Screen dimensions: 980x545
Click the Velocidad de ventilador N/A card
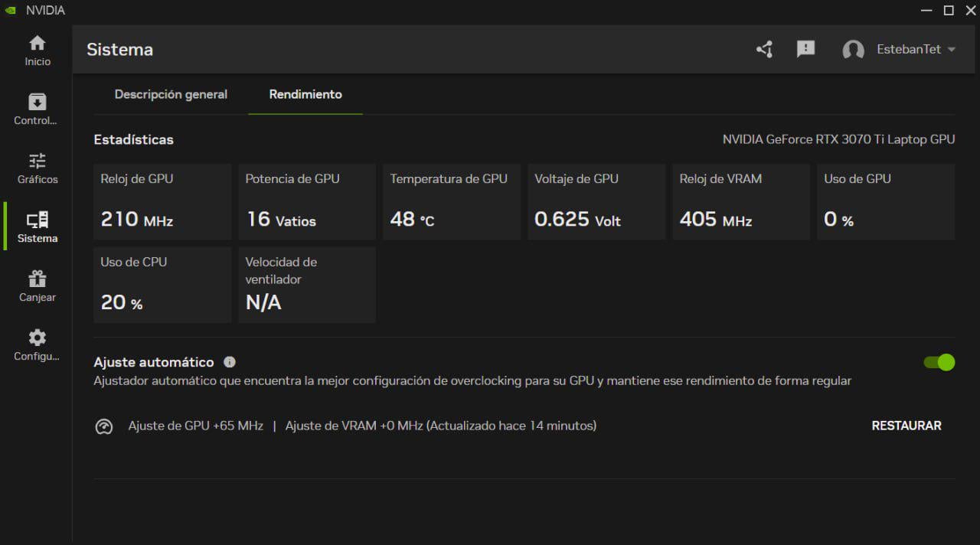307,285
